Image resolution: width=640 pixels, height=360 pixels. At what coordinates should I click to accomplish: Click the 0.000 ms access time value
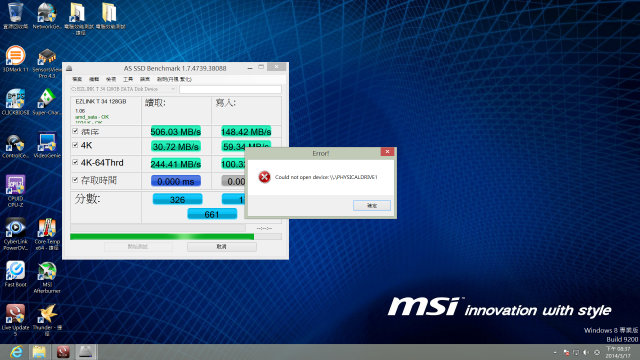pos(176,181)
